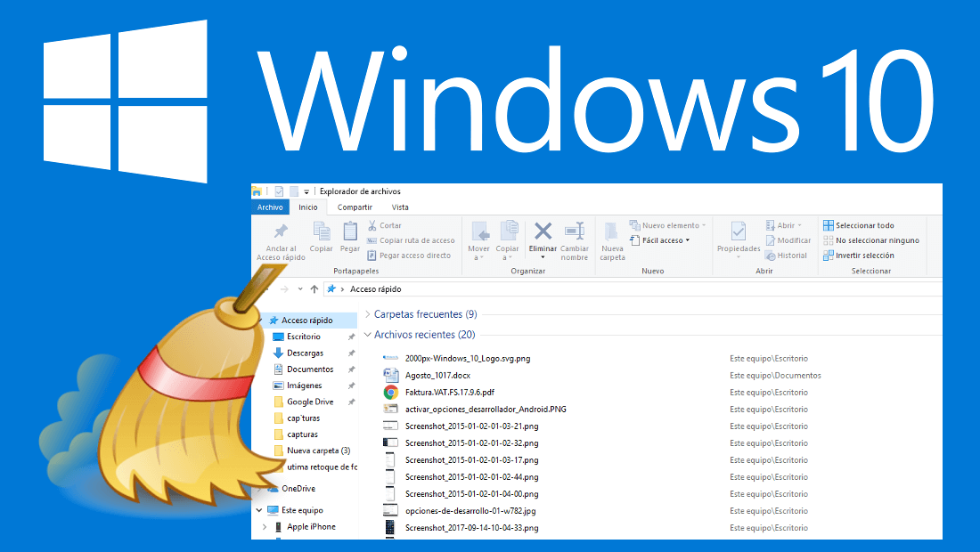Click the Pegar clipboard icon
Viewport: 980px width, 552px height.
pos(350,231)
